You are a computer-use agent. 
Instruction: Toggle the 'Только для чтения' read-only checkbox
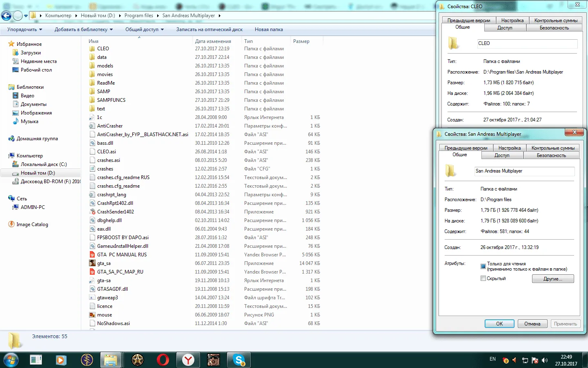[x=483, y=266]
